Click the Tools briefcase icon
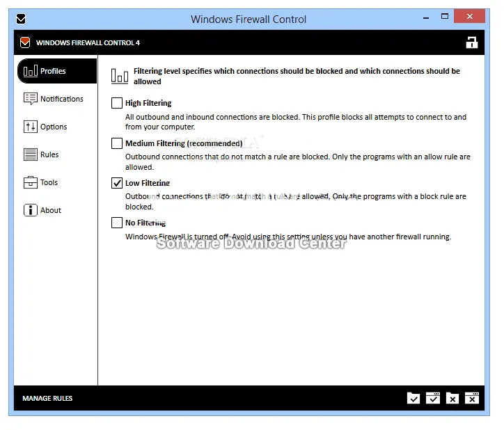504x430 pixels. pyautogui.click(x=30, y=182)
